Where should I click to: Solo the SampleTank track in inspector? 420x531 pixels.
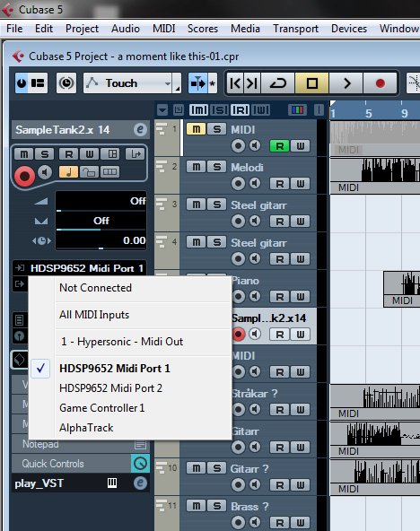[44, 154]
